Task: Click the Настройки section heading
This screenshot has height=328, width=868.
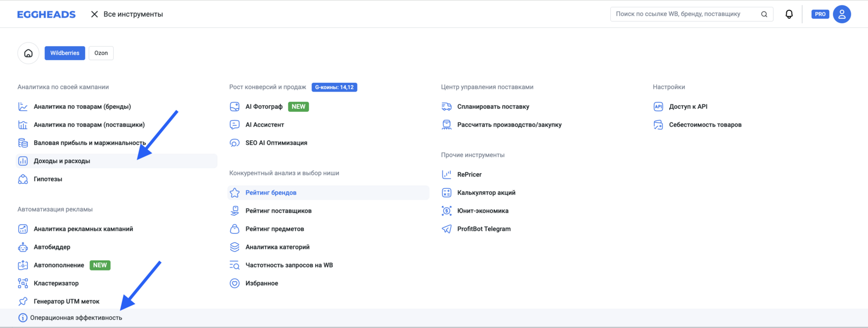Action: 669,87
